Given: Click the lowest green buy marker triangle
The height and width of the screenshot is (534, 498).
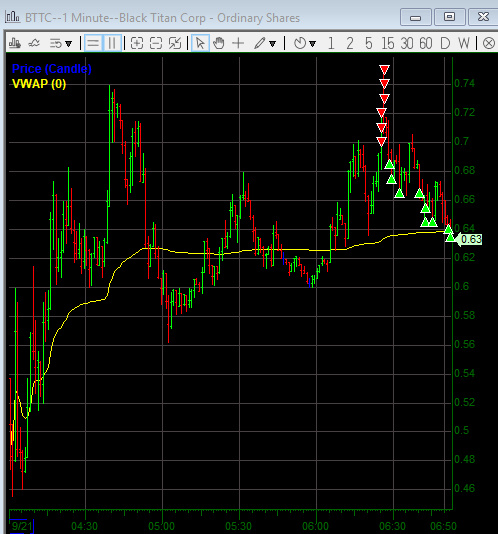Looking at the screenshot, I should (x=451, y=237).
